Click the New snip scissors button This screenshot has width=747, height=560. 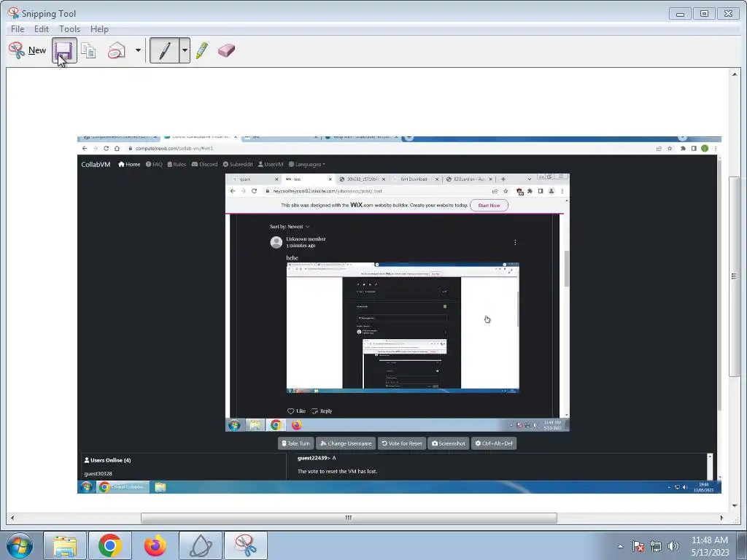coord(27,50)
